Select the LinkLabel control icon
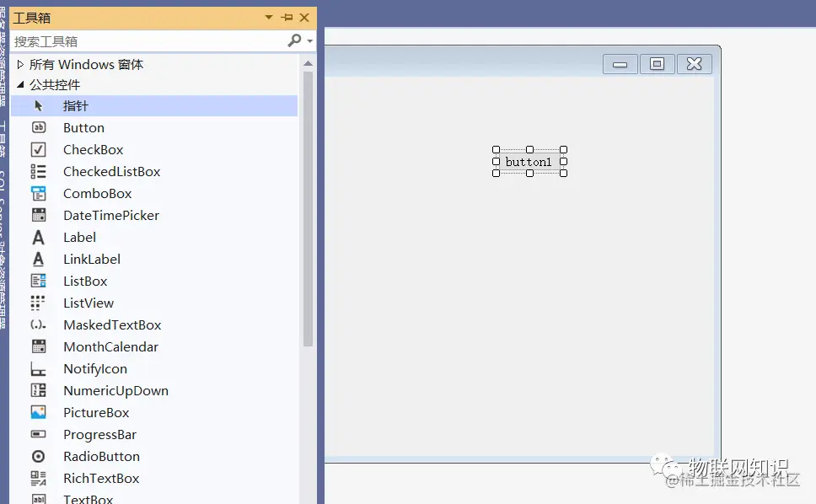Screen dimensions: 816x504 [x=39, y=259]
